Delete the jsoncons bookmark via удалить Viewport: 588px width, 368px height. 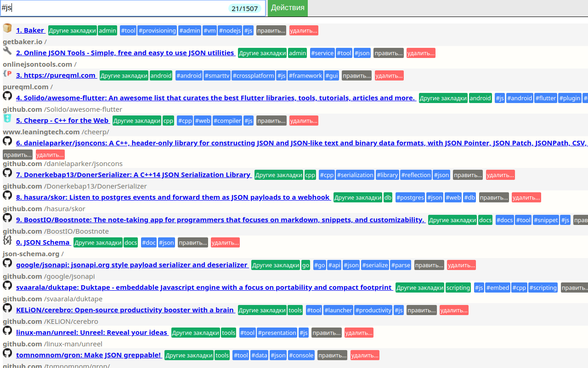[50, 155]
